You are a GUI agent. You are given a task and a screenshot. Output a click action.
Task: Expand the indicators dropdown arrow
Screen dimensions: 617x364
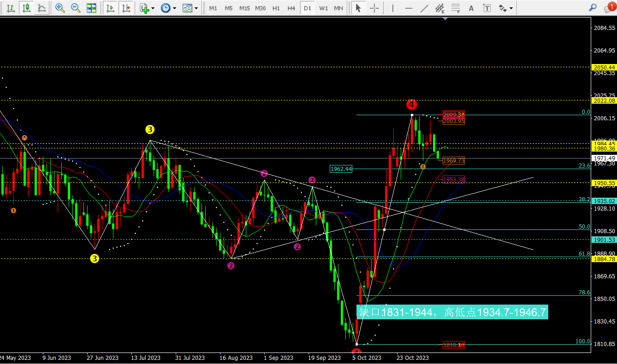click(x=153, y=8)
